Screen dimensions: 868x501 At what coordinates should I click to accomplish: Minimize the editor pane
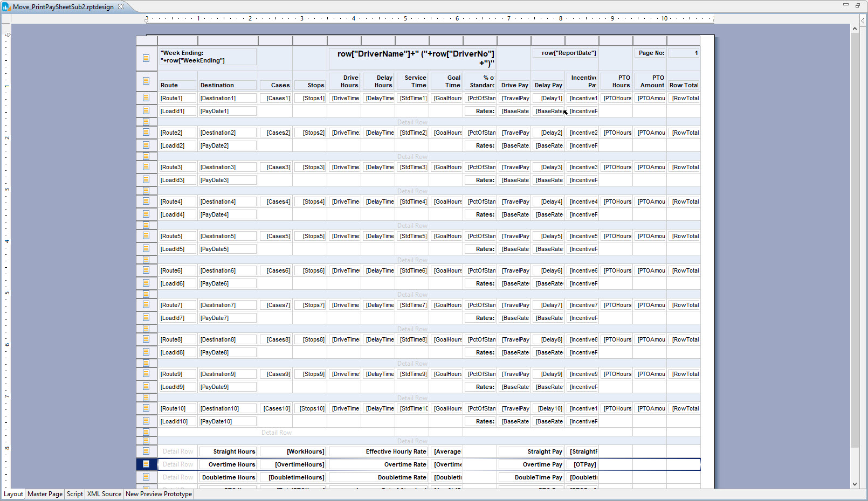(x=845, y=5)
